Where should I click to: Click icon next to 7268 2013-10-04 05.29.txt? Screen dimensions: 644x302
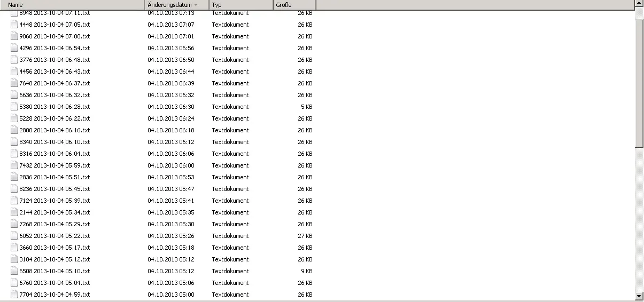[14, 224]
